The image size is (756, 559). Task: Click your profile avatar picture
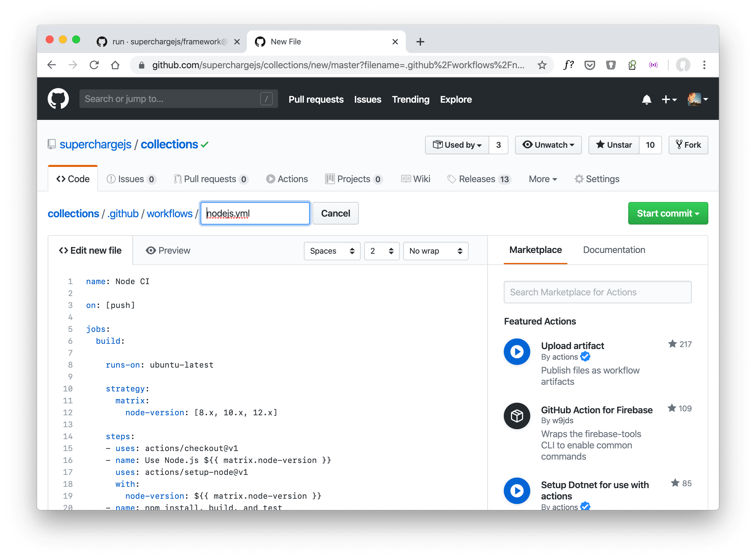click(x=694, y=99)
